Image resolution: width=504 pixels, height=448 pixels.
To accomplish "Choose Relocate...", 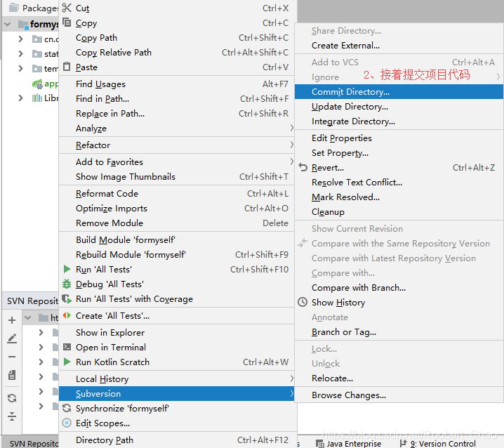I will tap(399, 378).
